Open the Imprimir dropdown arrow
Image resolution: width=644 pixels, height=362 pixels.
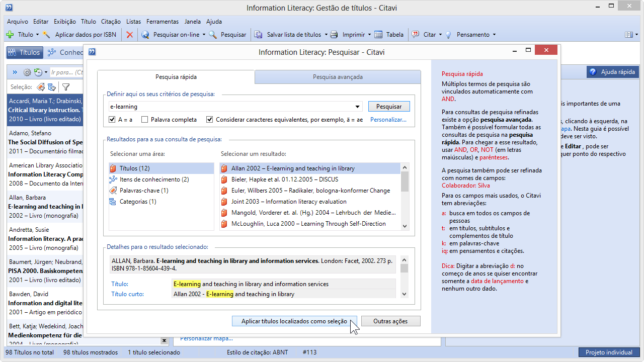369,35
